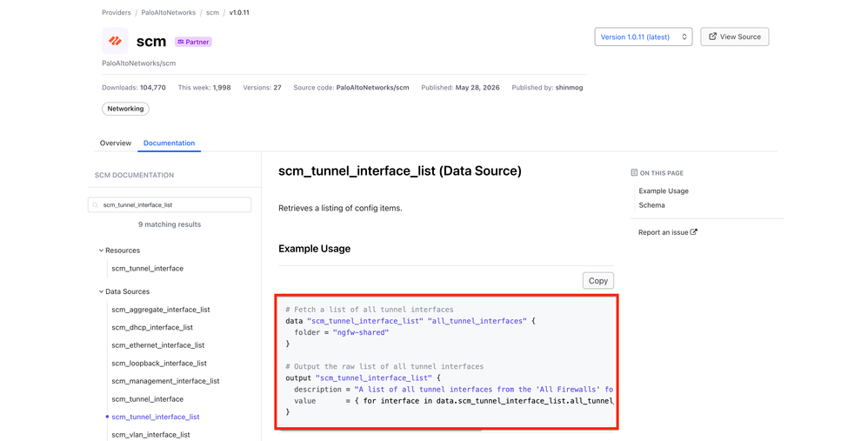The height and width of the screenshot is (441, 868).
Task: Click the external-link icon beside Report an issue
Action: pyautogui.click(x=694, y=232)
